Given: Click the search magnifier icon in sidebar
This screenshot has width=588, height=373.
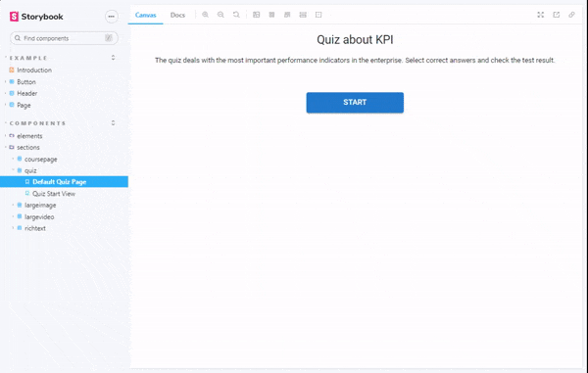Looking at the screenshot, I should [18, 38].
